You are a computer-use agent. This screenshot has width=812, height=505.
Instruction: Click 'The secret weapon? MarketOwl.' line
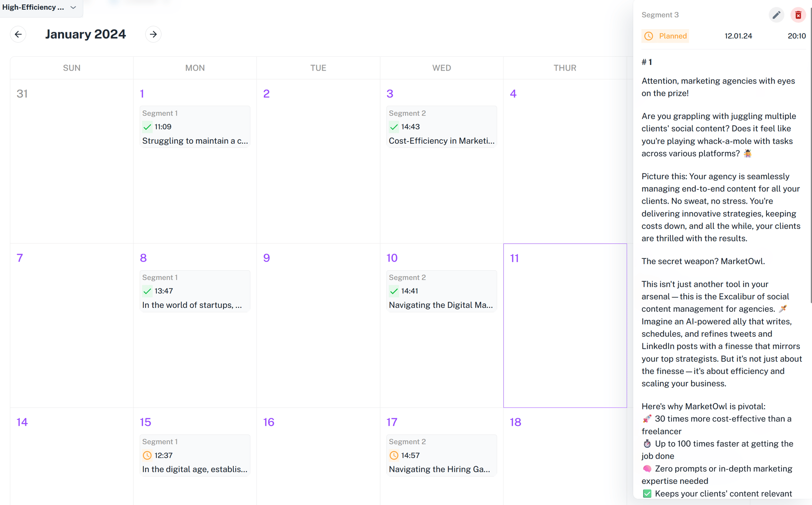(x=703, y=262)
